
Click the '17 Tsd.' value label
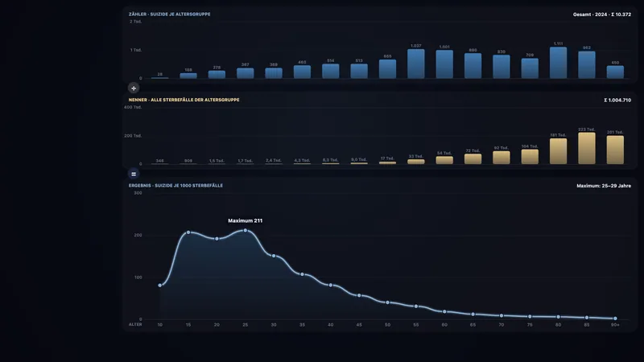(387, 158)
